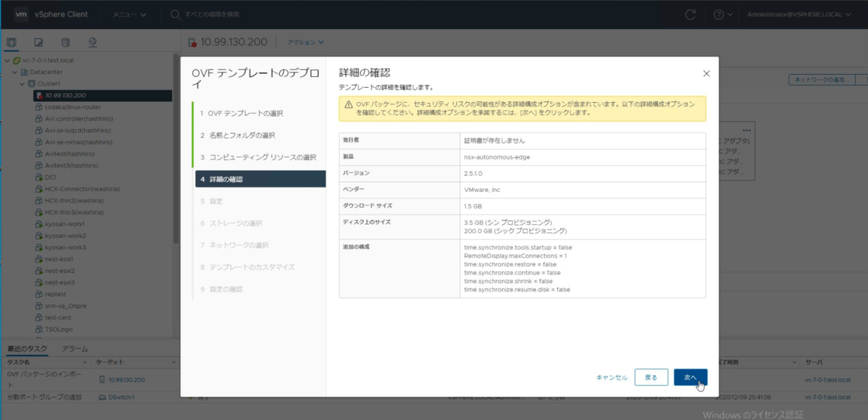Select host 10.99.130.200 in tree
Viewport: 868px width, 420px height.
pyautogui.click(x=102, y=95)
